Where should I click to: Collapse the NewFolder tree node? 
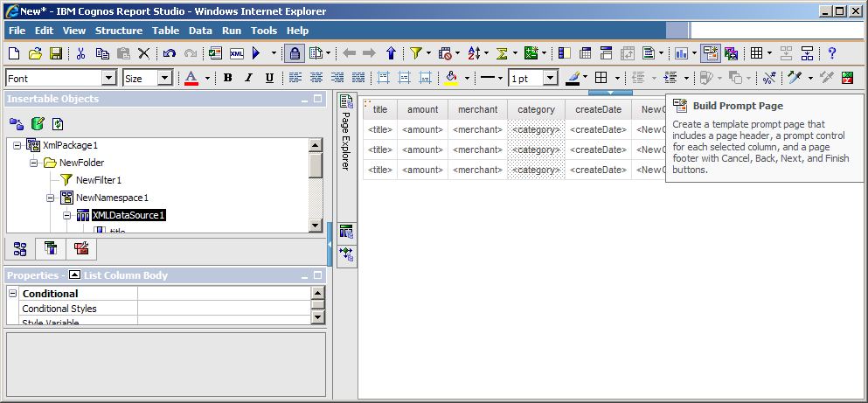coord(34,163)
